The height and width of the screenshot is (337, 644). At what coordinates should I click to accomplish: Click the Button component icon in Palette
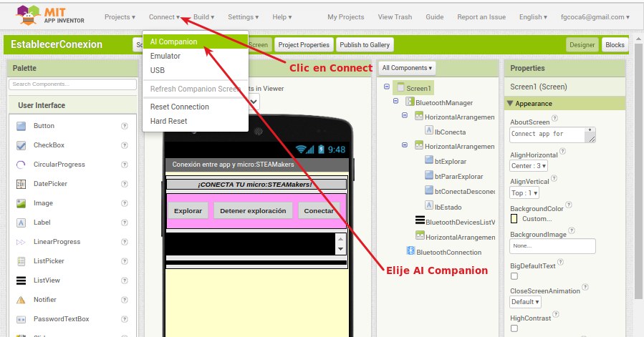tap(21, 126)
